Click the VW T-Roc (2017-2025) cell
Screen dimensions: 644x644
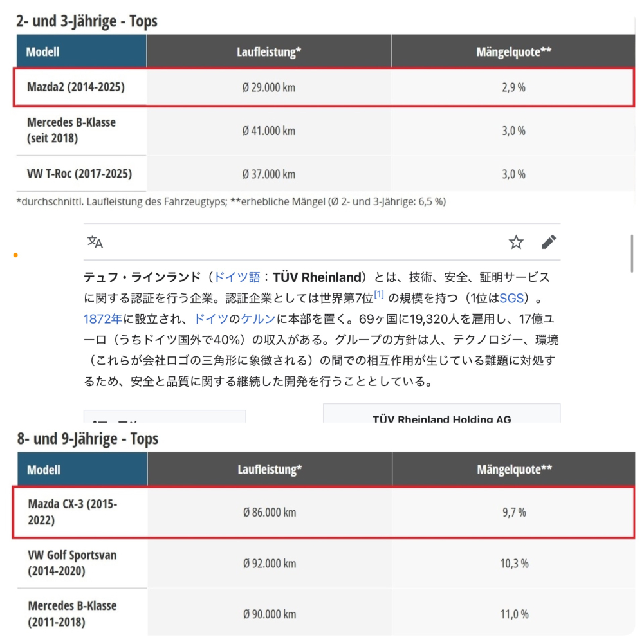pyautogui.click(x=80, y=174)
